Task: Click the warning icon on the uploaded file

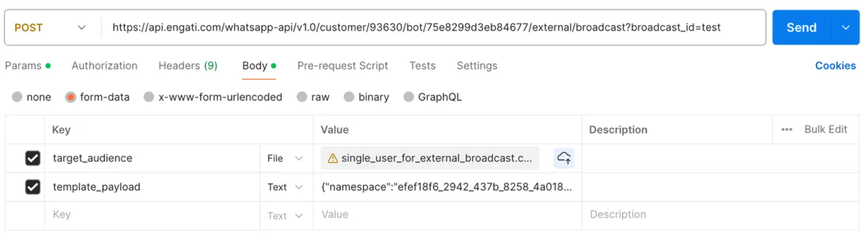Action: tap(333, 159)
